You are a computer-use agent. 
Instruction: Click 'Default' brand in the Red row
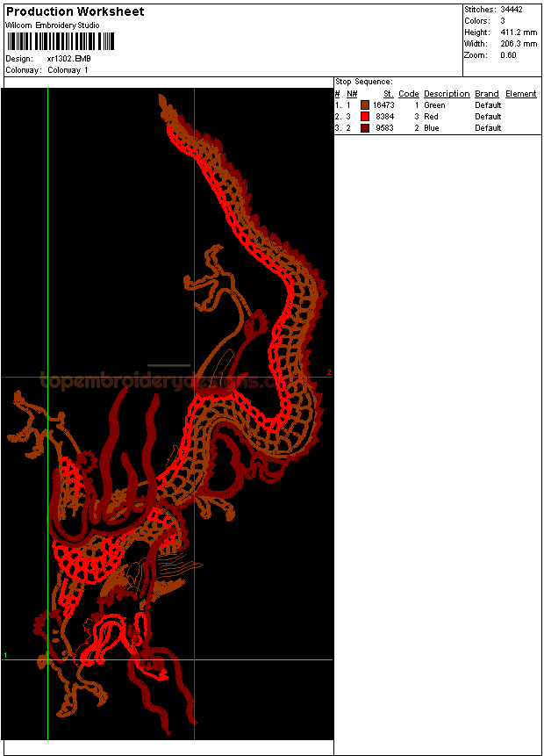pos(488,116)
